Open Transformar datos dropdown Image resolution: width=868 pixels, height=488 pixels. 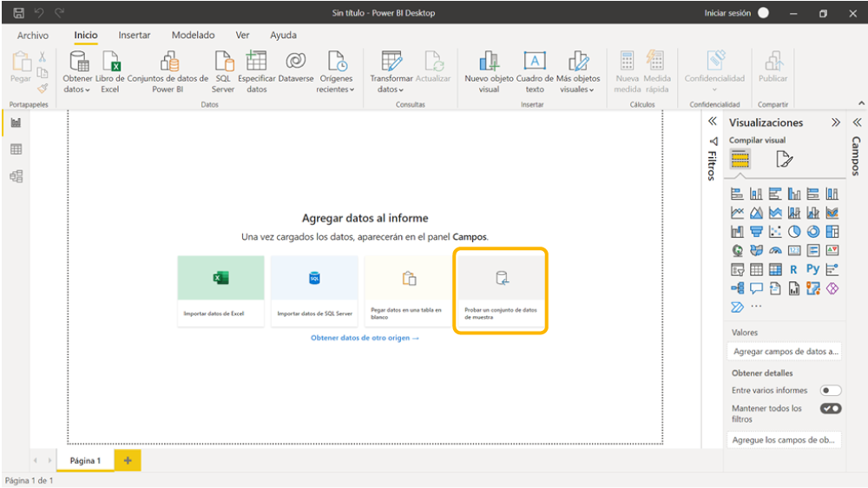(x=391, y=72)
